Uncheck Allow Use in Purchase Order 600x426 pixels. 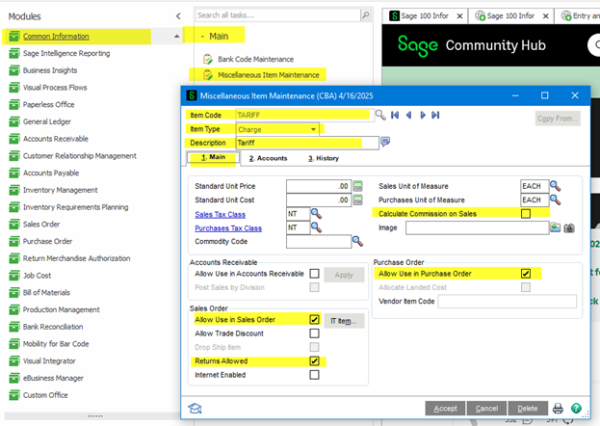(526, 273)
